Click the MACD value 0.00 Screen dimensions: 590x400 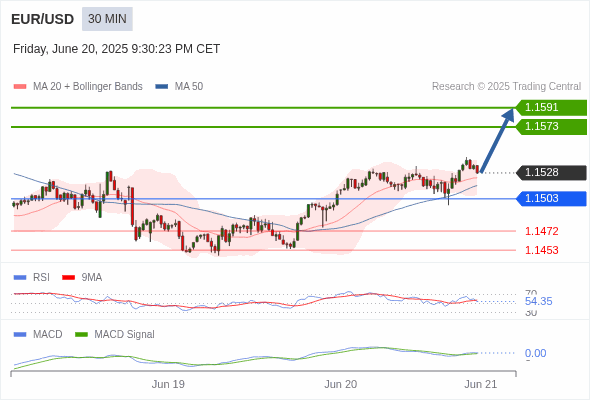click(x=535, y=353)
